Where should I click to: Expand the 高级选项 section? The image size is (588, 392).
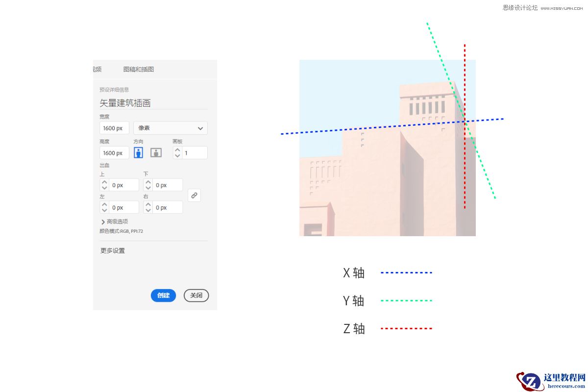(115, 221)
